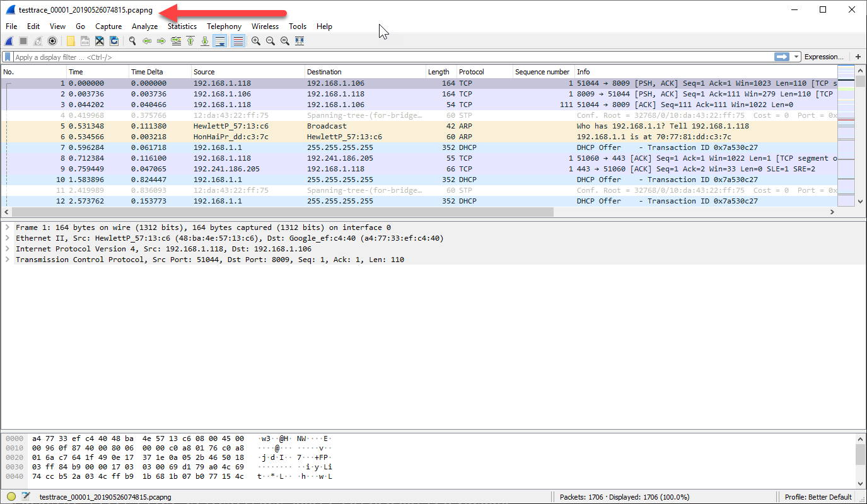The height and width of the screenshot is (504, 867).
Task: Reload the current capture file
Action: 114,40
